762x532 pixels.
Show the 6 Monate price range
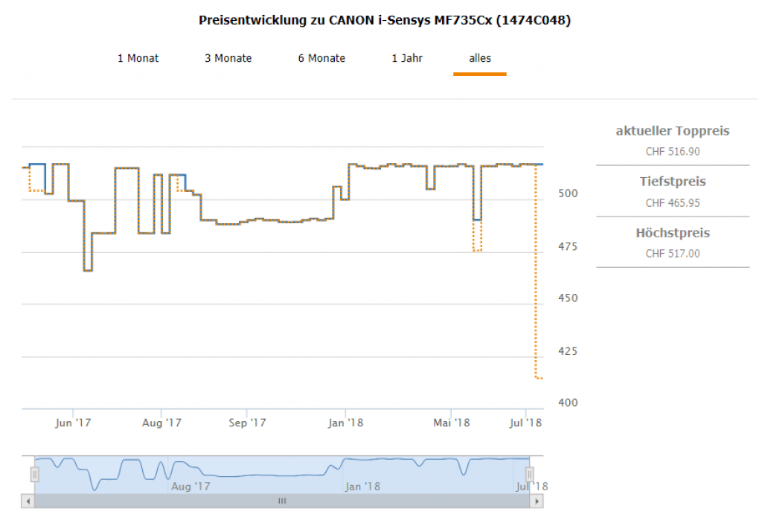tap(321, 58)
